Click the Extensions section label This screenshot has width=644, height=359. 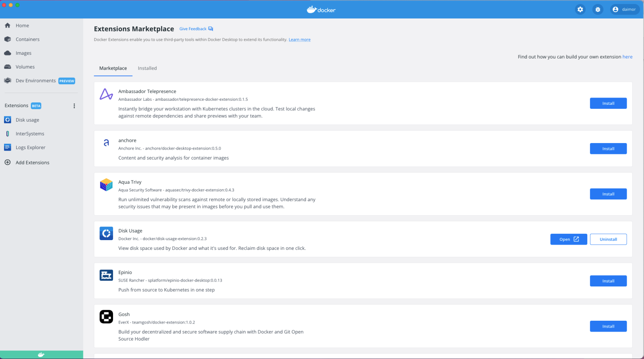coord(17,106)
